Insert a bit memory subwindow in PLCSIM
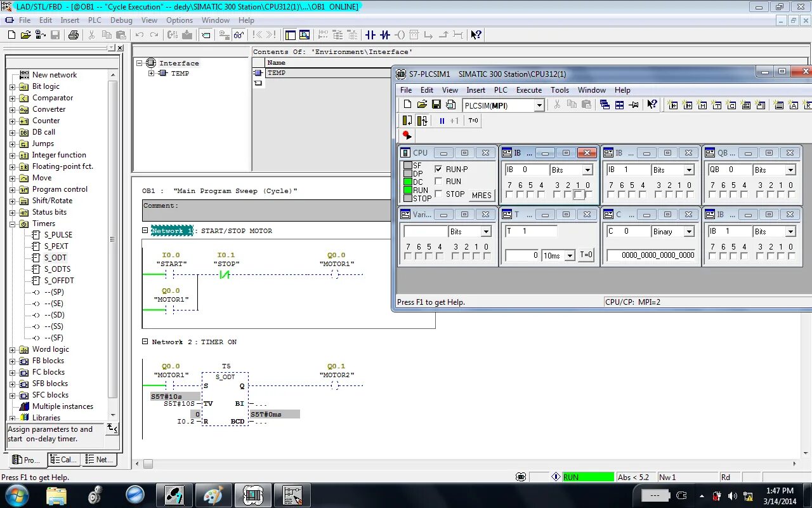812x508 pixels. [702, 105]
